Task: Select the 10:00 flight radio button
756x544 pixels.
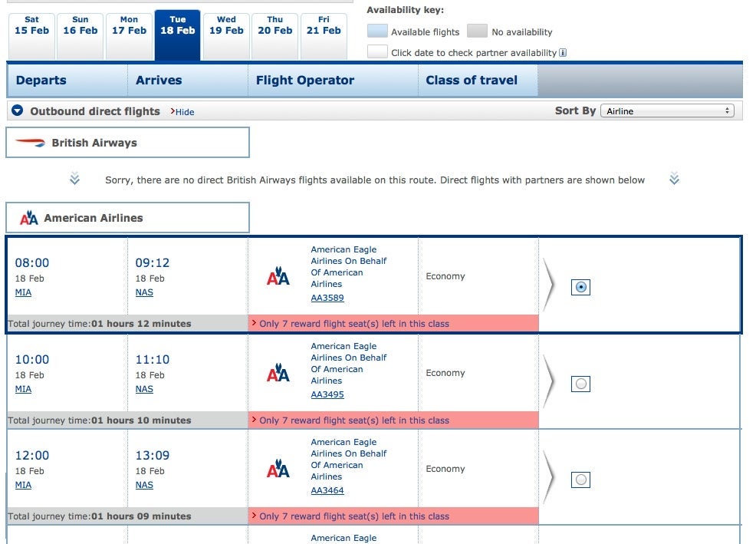Action: pyautogui.click(x=580, y=384)
